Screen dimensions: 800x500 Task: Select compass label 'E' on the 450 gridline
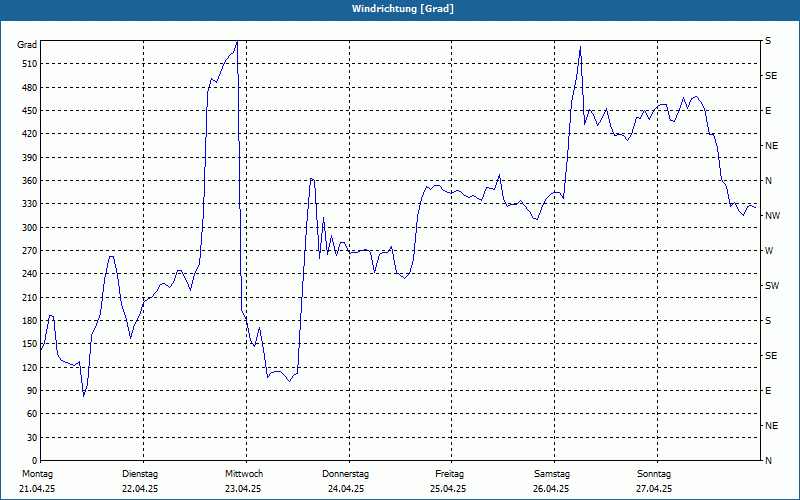point(768,111)
